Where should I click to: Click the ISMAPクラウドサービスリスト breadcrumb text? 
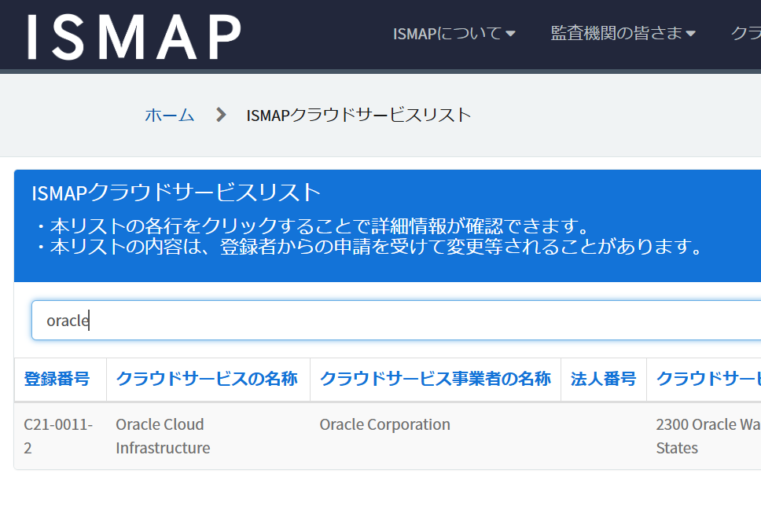[358, 116]
